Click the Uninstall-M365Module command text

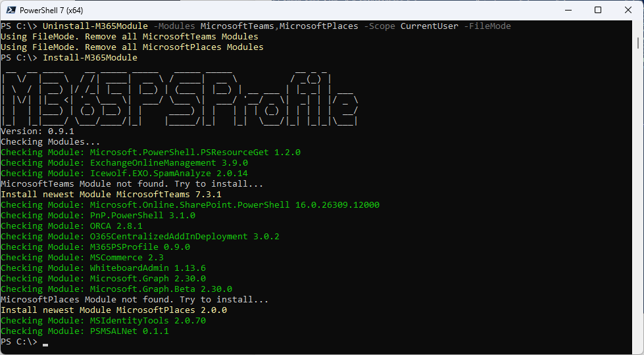(95, 26)
